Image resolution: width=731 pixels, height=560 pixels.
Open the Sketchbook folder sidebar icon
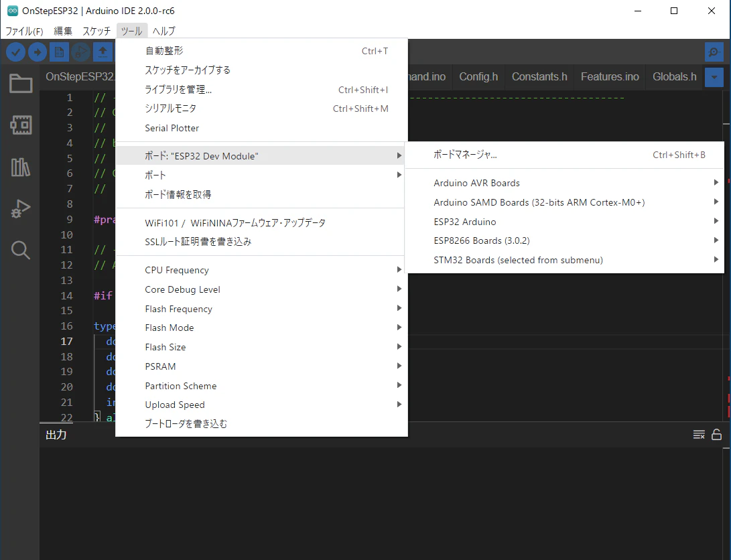pyautogui.click(x=21, y=84)
